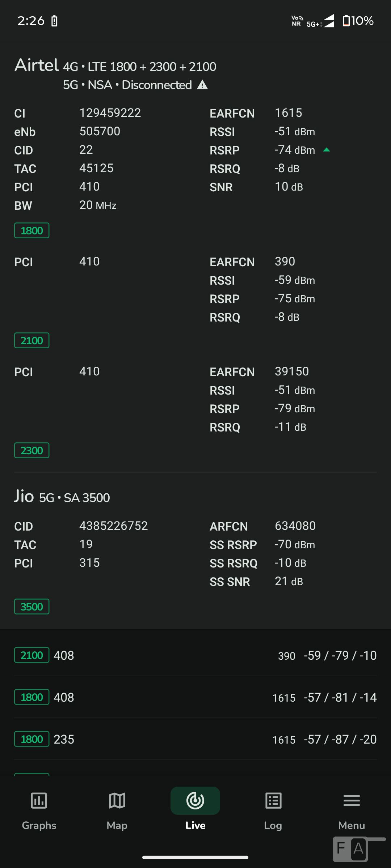Screen dimensions: 391x868
Task: Tap the Airtel 1800 band badge
Action: click(x=32, y=231)
